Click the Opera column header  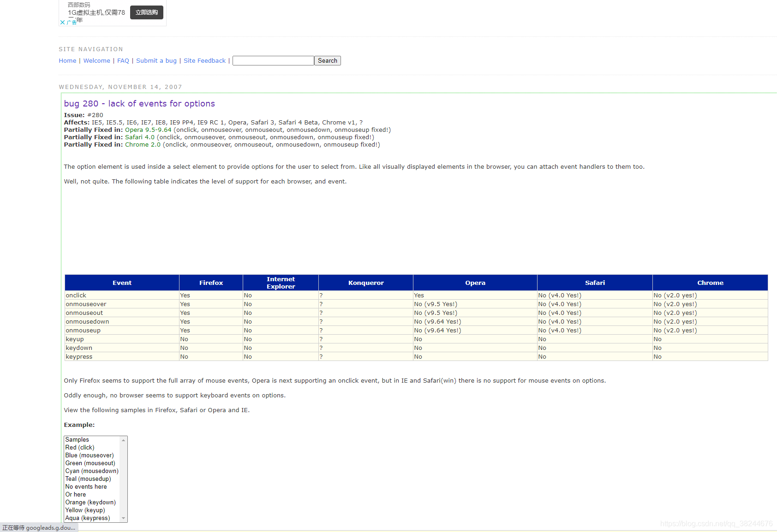point(475,283)
